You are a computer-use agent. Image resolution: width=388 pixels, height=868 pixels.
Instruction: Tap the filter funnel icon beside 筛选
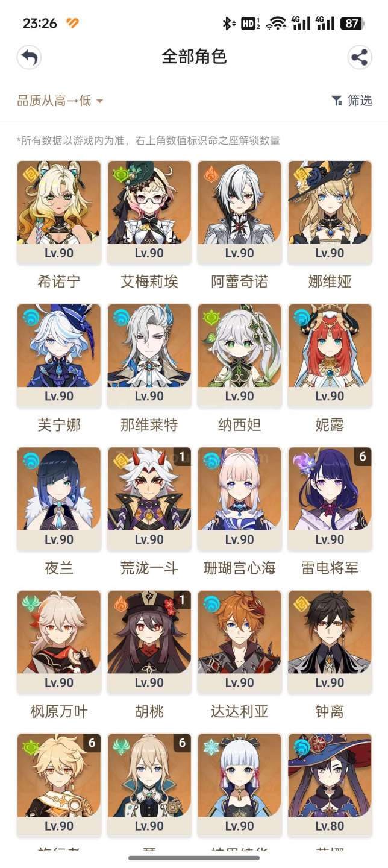(337, 101)
